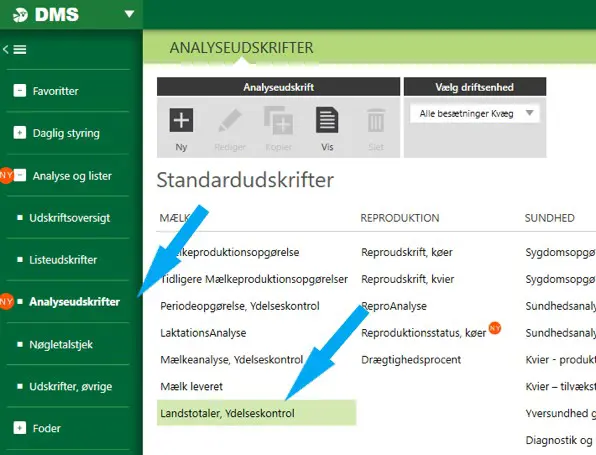Click the Kopier duplicate icon

click(x=279, y=120)
